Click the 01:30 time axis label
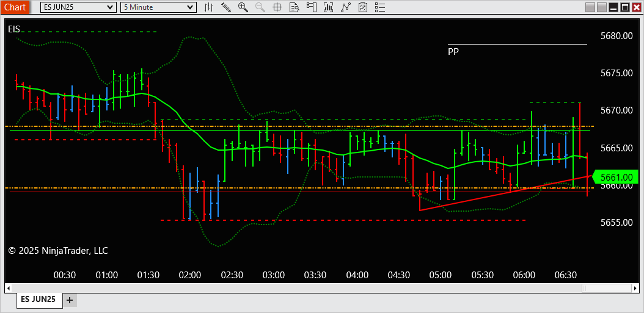644x313 pixels. 148,275
